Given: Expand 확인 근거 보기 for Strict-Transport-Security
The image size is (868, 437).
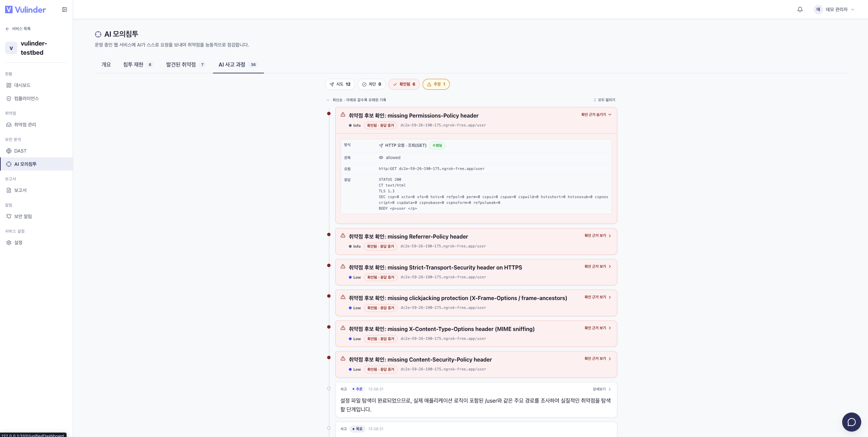Looking at the screenshot, I should point(598,266).
